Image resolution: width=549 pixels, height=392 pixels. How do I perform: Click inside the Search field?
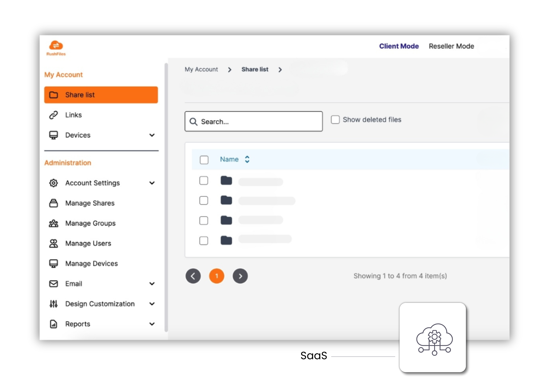(x=254, y=121)
